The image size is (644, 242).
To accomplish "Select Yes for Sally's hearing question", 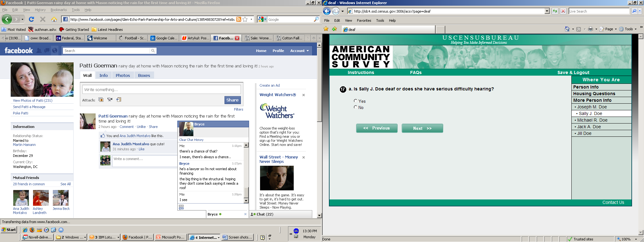I will click(x=355, y=101).
